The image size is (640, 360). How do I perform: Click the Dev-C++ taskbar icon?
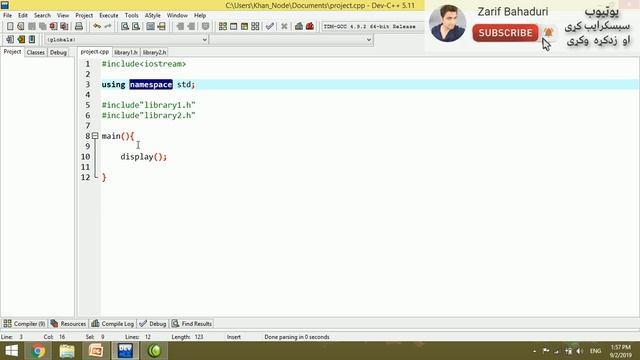(125, 351)
